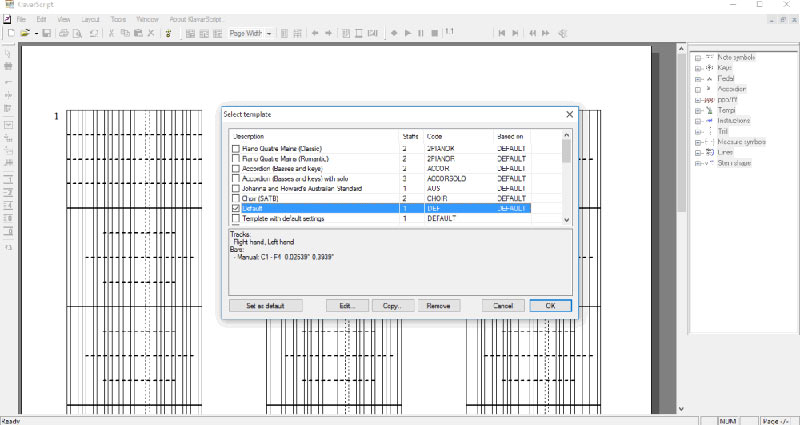Click the Print toolbar icon

[x=64, y=33]
